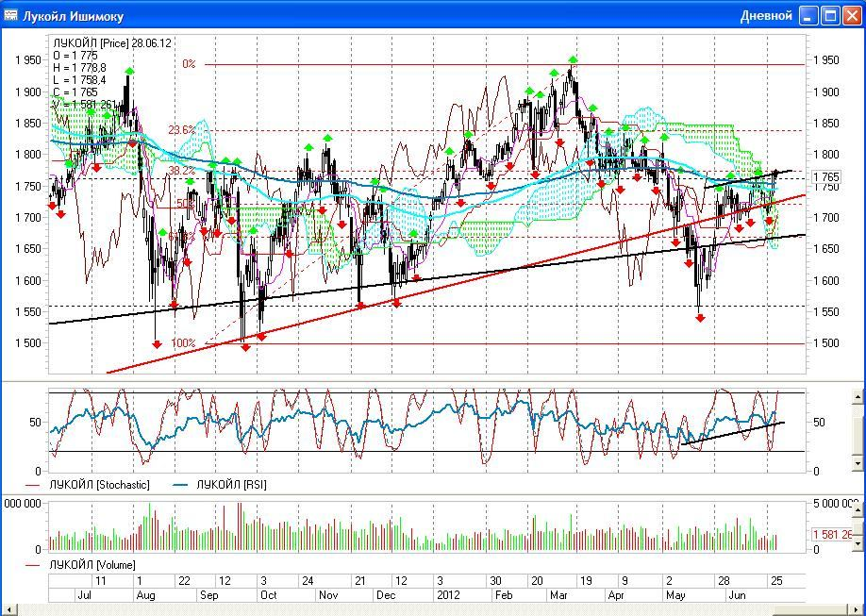
Task: Click the window title Лукойл Ишимоку
Action: [73, 16]
